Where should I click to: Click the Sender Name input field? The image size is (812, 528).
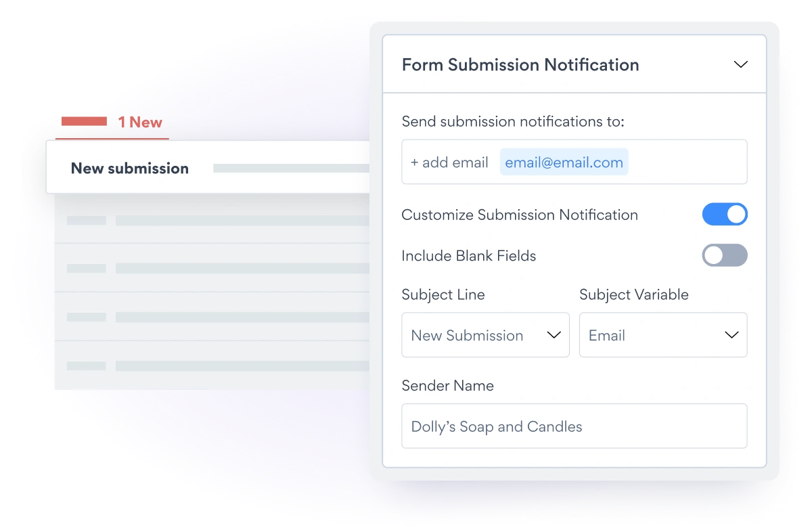[x=574, y=426]
